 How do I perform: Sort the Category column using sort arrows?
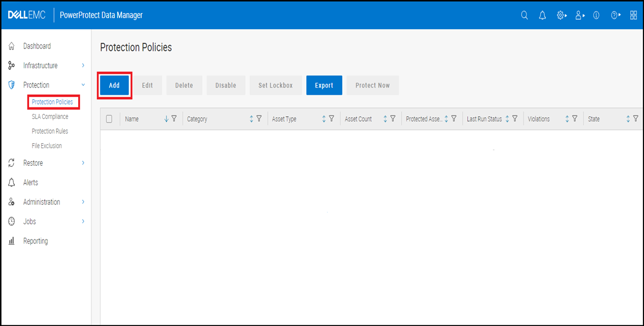(251, 118)
